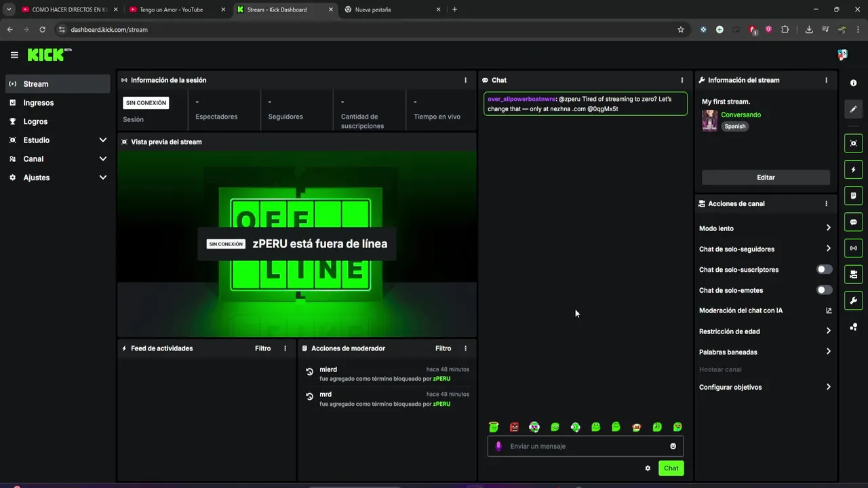This screenshot has height=488, width=868.
Task: Switch to 'Tengo un Amor - YouTube' tab
Action: click(178, 9)
